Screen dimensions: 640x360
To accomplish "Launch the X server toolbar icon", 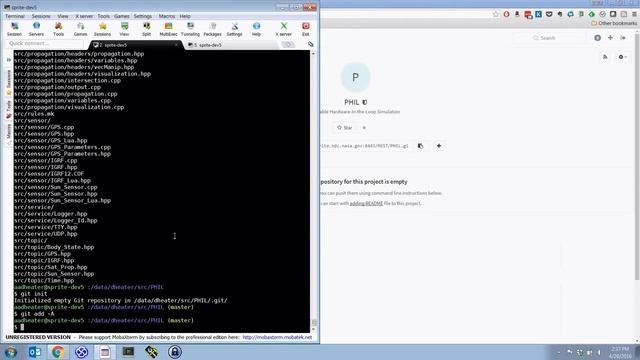I will (x=283, y=29).
